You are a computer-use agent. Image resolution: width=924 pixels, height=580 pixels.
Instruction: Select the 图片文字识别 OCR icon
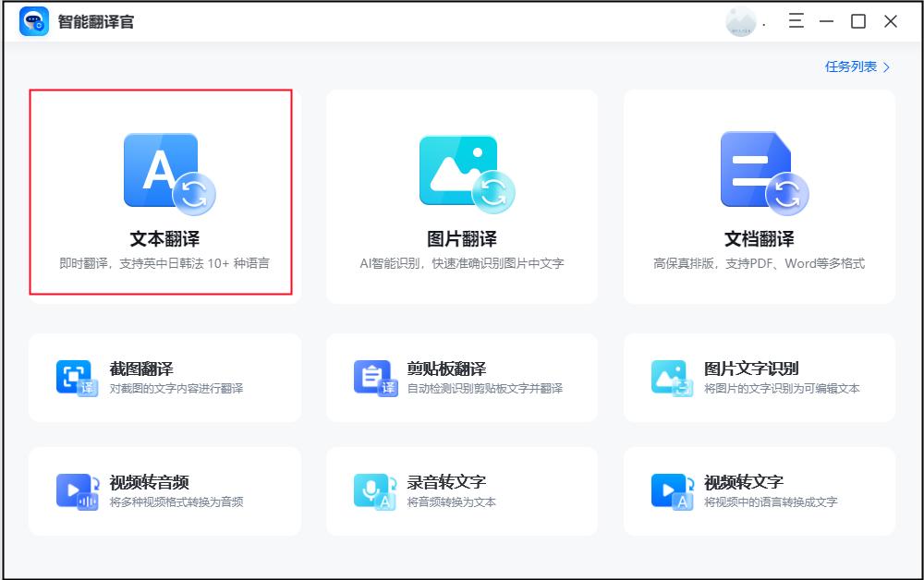(x=672, y=377)
